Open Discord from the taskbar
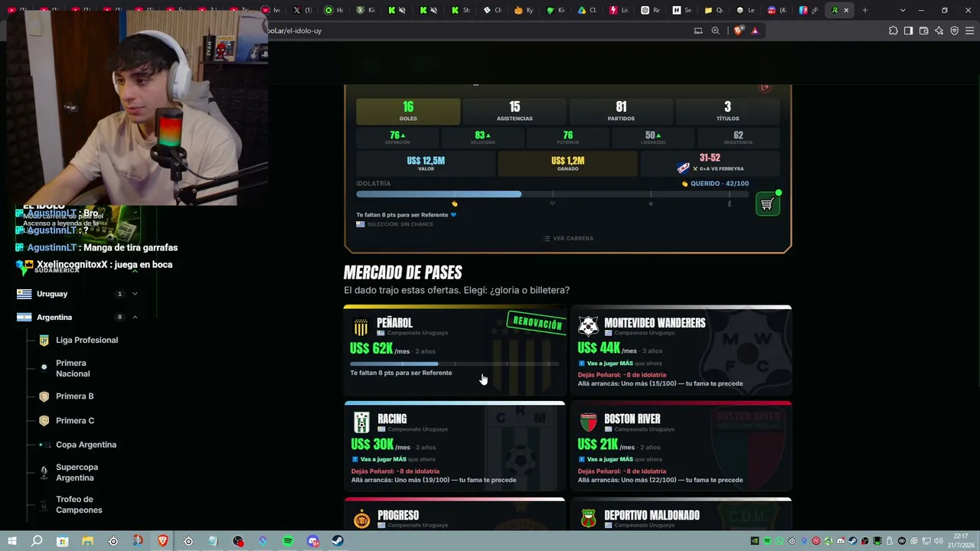This screenshot has width=980, height=551. coord(313,541)
